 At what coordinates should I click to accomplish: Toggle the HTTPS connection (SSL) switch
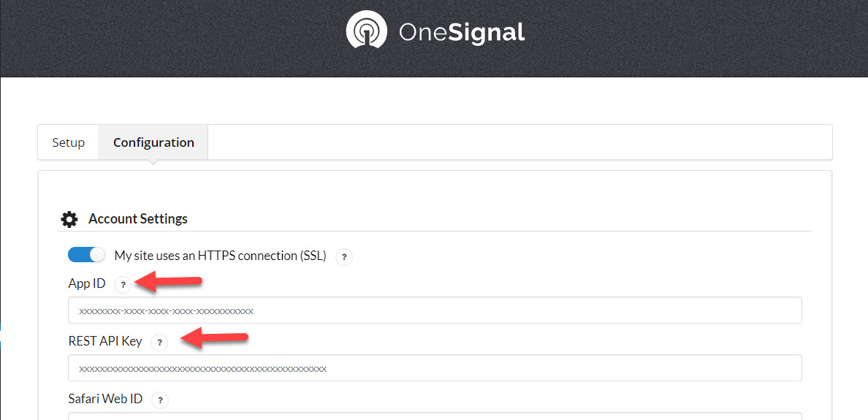pos(86,255)
